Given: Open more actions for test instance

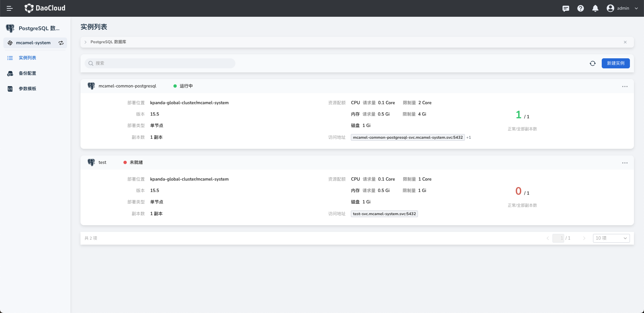Looking at the screenshot, I should pos(625,163).
